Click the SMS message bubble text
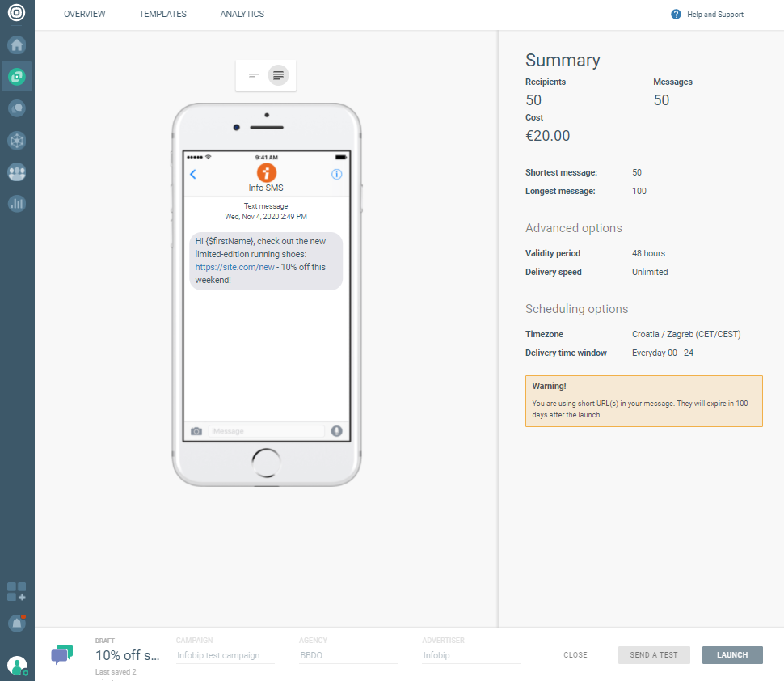Image resolution: width=784 pixels, height=681 pixels. pos(266,260)
